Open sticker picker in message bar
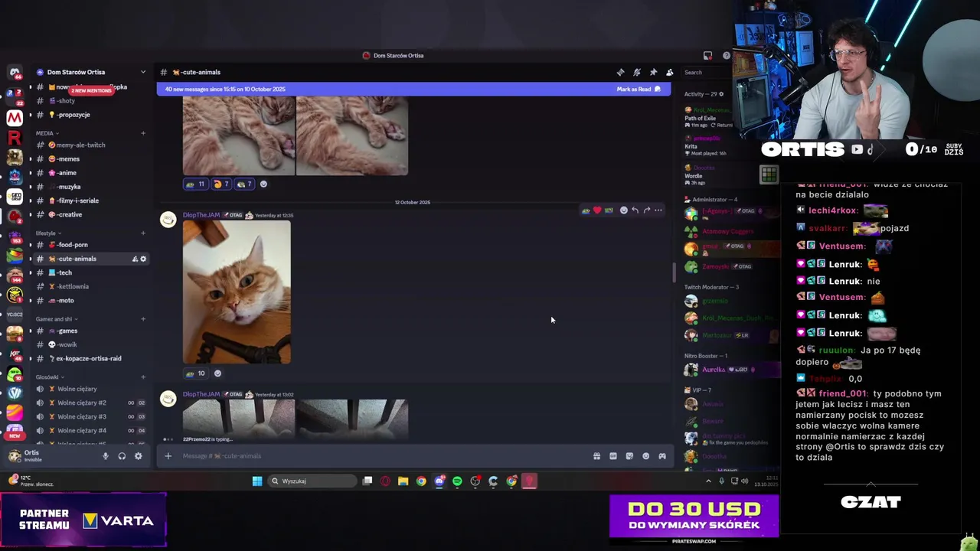 tap(629, 456)
